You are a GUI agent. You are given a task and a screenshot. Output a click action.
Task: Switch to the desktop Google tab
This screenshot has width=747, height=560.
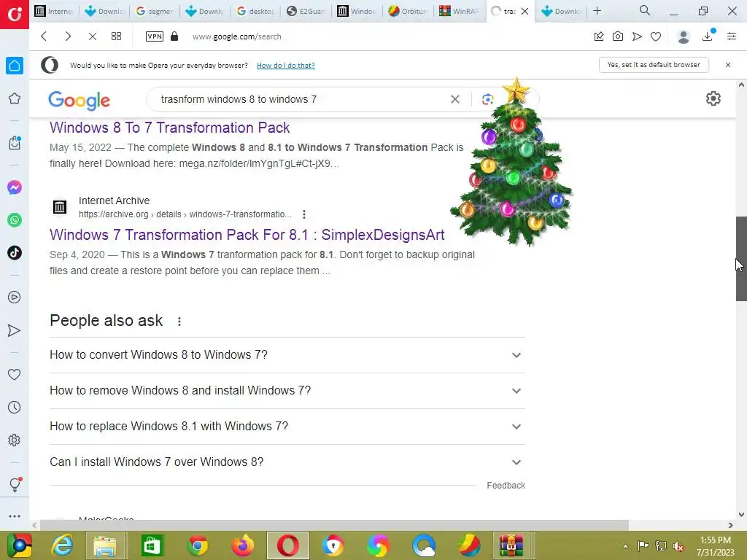tap(255, 12)
